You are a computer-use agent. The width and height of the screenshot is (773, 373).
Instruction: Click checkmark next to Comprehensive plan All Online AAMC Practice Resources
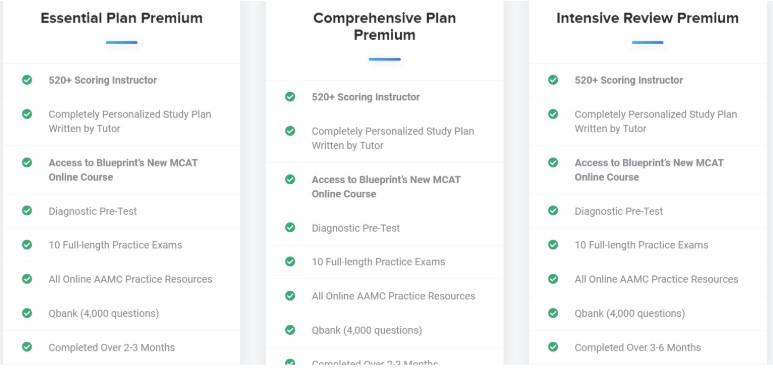click(x=290, y=296)
